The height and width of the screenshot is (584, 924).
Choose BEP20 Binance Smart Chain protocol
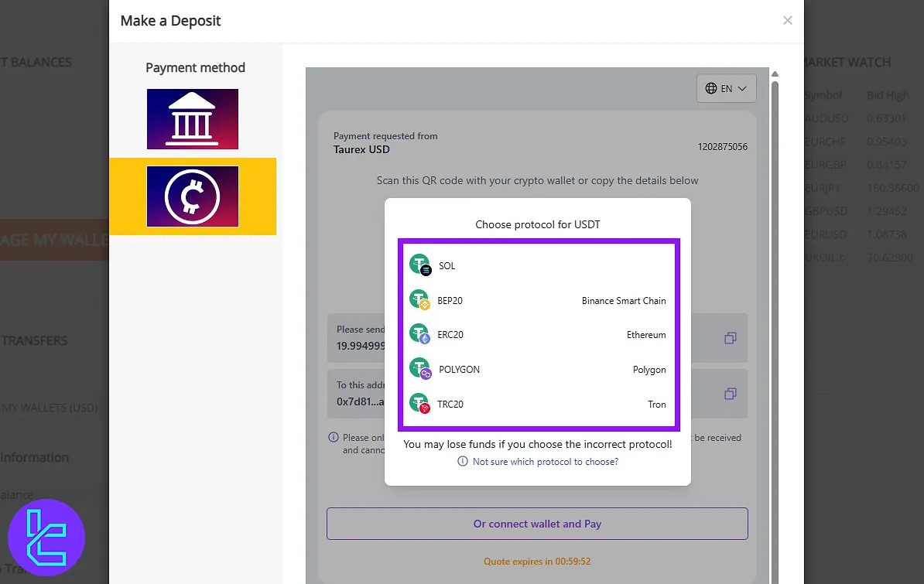[539, 300]
